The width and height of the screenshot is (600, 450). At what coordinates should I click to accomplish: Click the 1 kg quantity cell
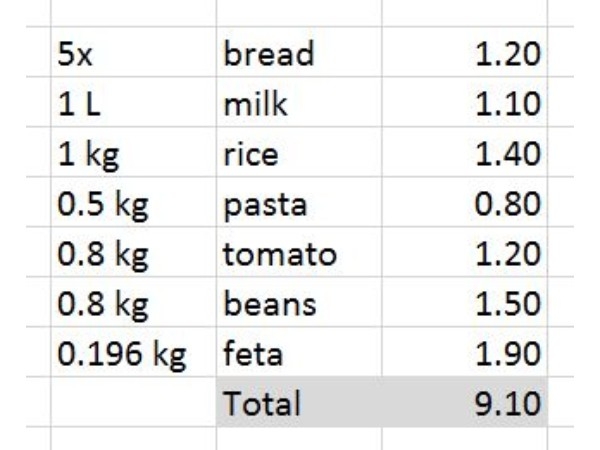(134, 152)
